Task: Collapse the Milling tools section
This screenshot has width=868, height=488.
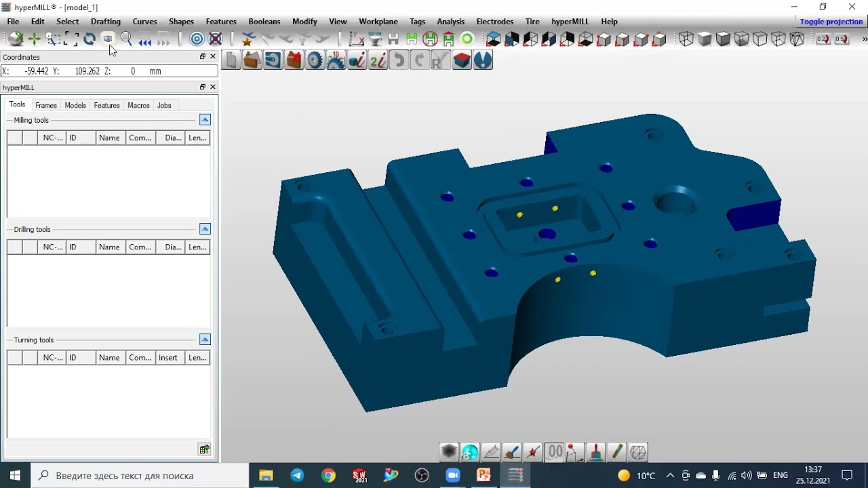Action: coord(205,120)
